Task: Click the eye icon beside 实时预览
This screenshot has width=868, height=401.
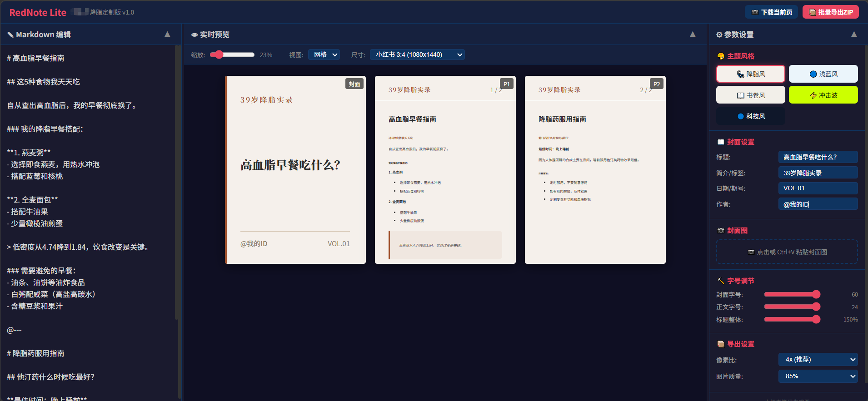Action: 194,35
